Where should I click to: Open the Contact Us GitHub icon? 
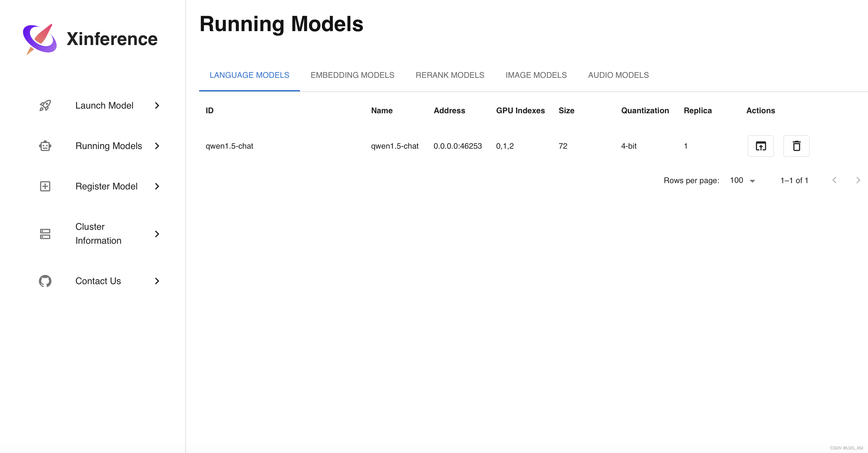tap(45, 280)
